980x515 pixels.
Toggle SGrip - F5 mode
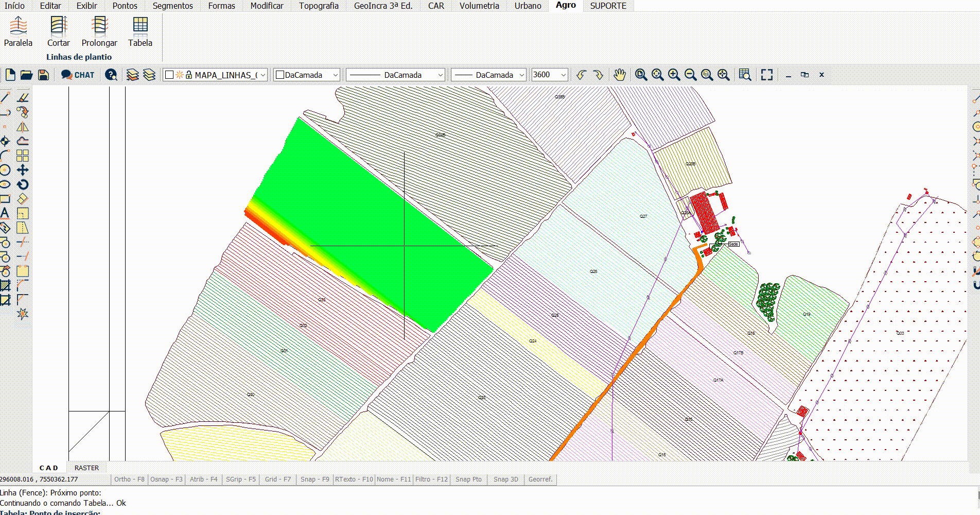(240, 479)
